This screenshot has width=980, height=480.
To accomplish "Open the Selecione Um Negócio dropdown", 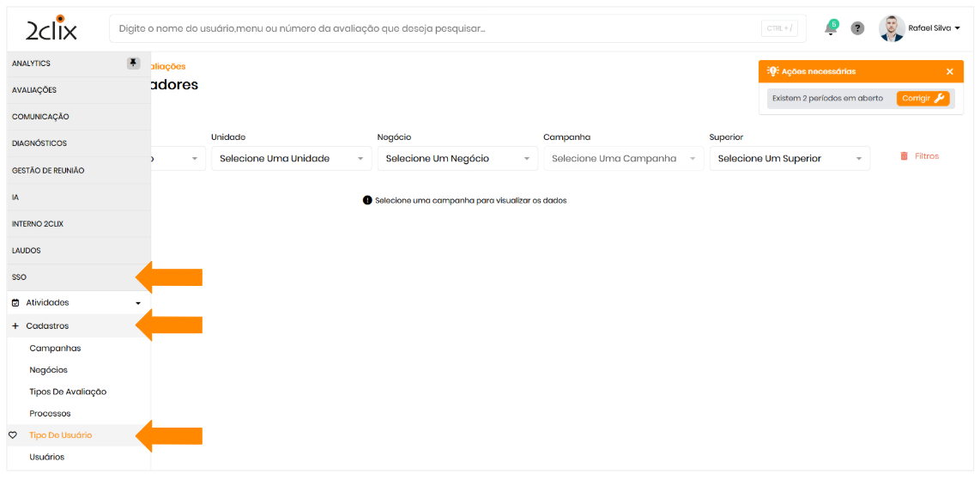I will click(457, 159).
